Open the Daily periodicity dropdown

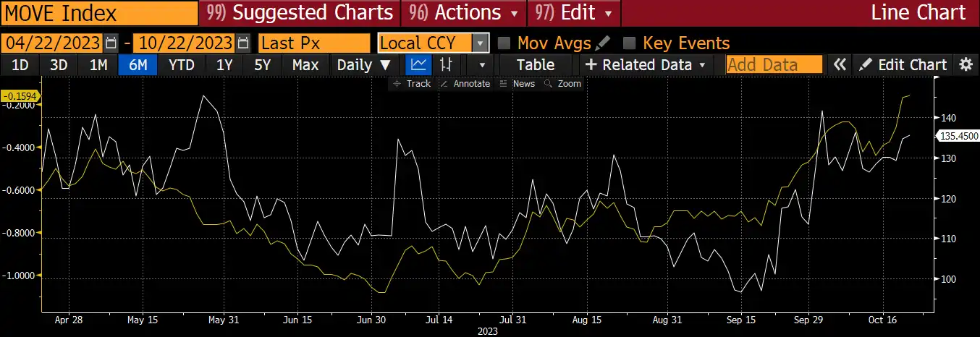click(364, 64)
